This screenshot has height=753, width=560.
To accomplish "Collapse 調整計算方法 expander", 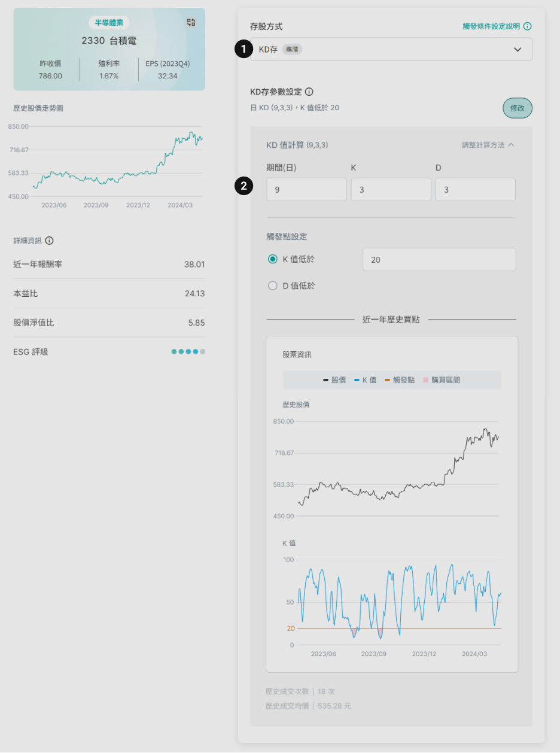I will click(x=488, y=145).
